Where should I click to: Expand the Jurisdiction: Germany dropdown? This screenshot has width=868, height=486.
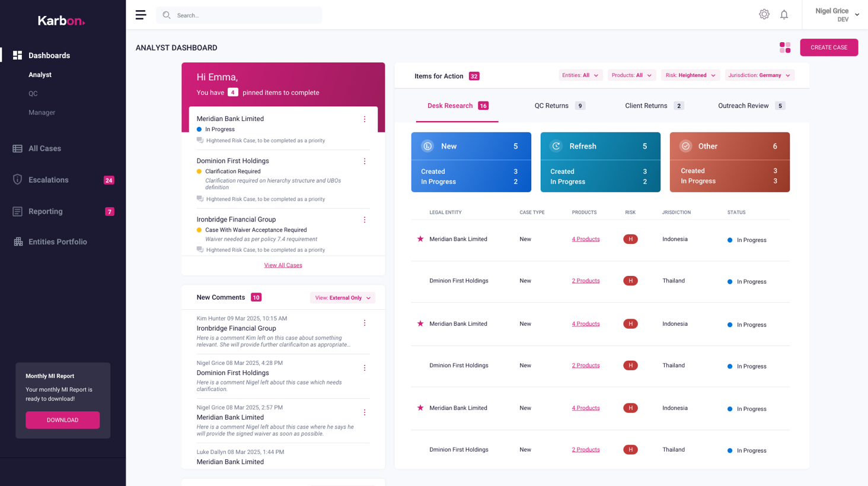click(x=759, y=75)
